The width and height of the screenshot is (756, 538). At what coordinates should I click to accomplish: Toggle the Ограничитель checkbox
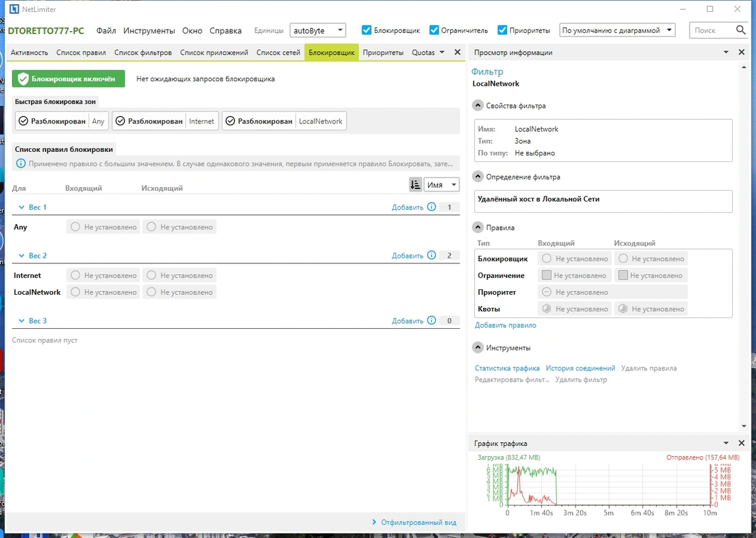click(434, 30)
